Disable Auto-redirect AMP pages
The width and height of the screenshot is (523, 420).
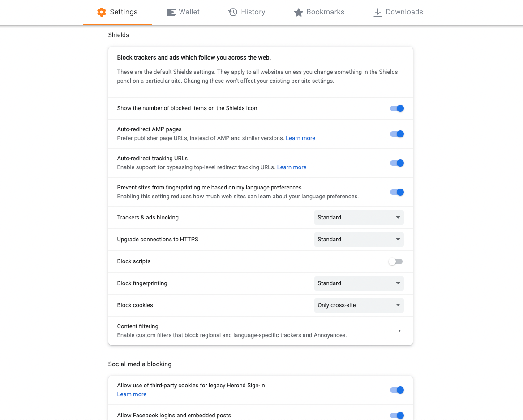tap(397, 134)
